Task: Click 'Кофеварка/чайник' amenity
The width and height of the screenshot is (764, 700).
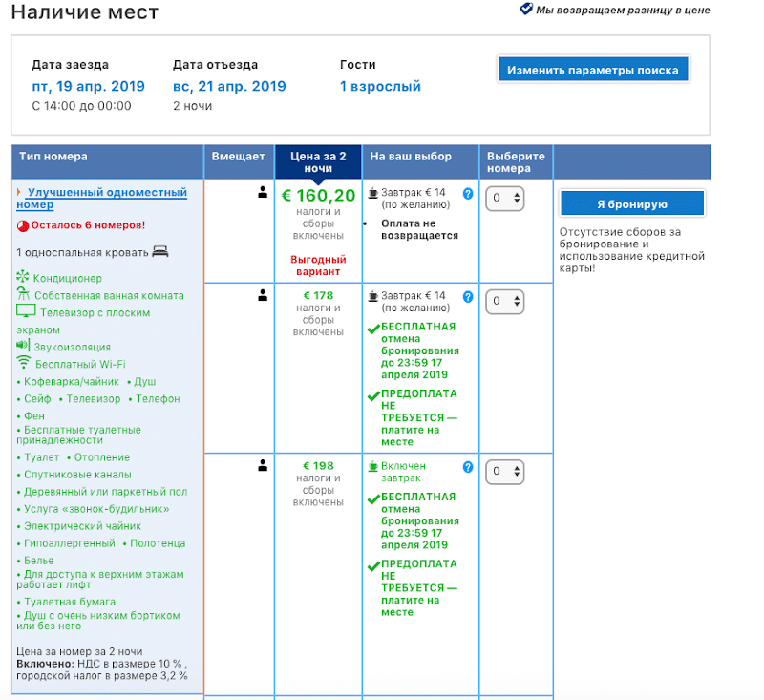Action: (x=72, y=381)
